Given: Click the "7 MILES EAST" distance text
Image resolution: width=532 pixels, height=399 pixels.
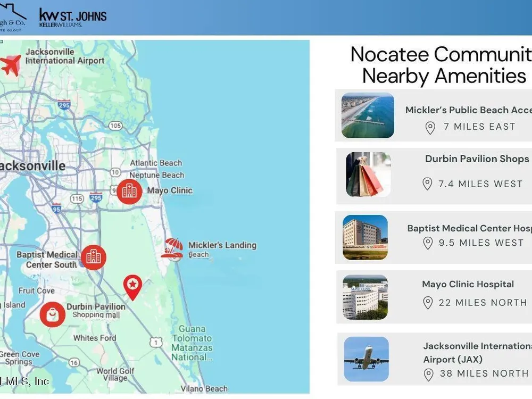Looking at the screenshot, I should coord(479,127).
